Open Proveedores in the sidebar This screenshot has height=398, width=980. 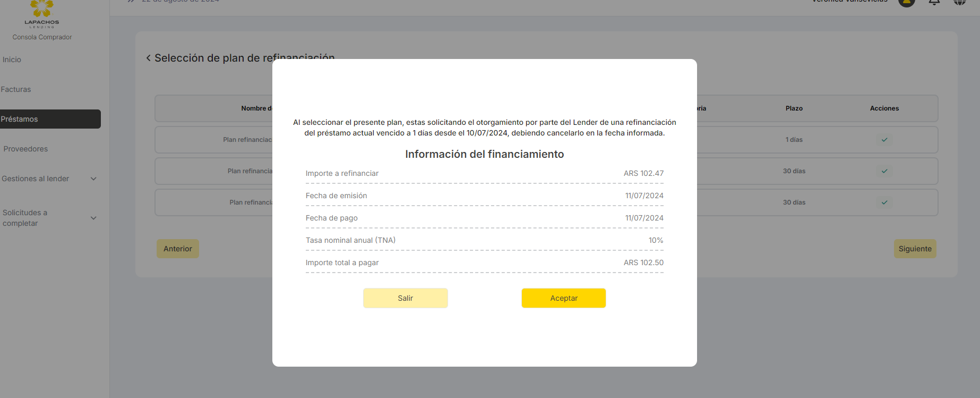pos(25,149)
